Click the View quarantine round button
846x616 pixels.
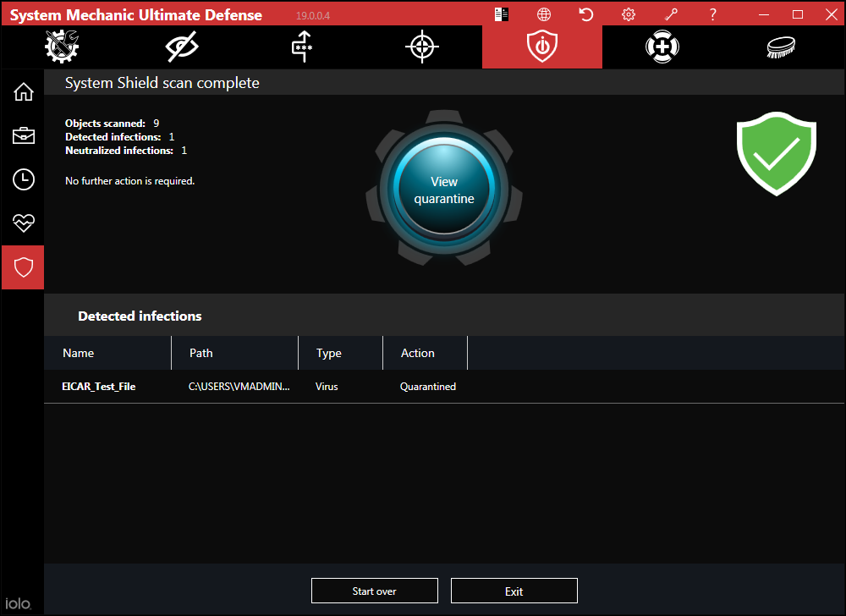click(444, 190)
